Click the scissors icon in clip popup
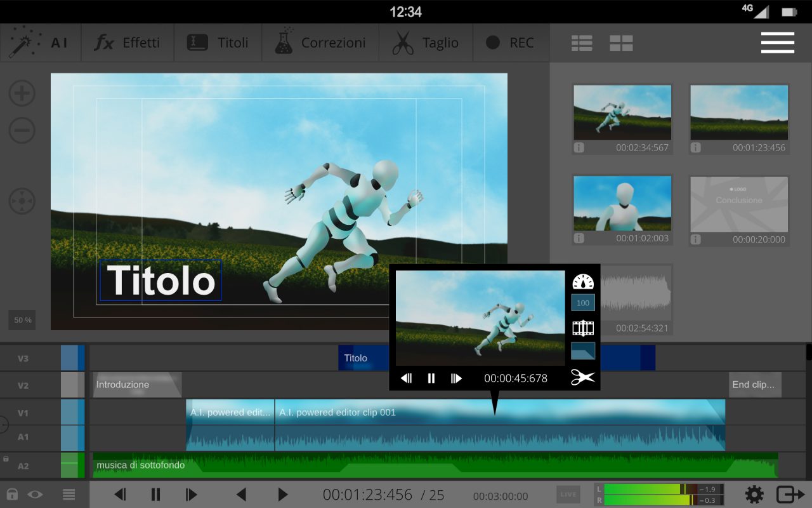 click(582, 377)
